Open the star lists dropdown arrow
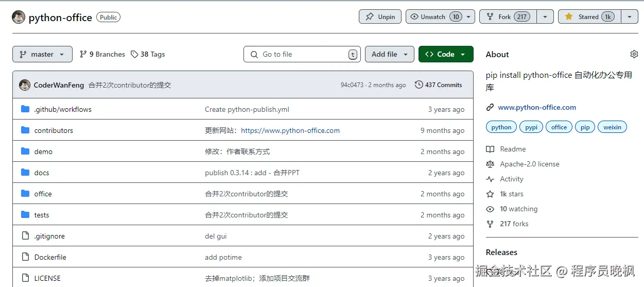Image resolution: width=644 pixels, height=287 pixels. (630, 16)
